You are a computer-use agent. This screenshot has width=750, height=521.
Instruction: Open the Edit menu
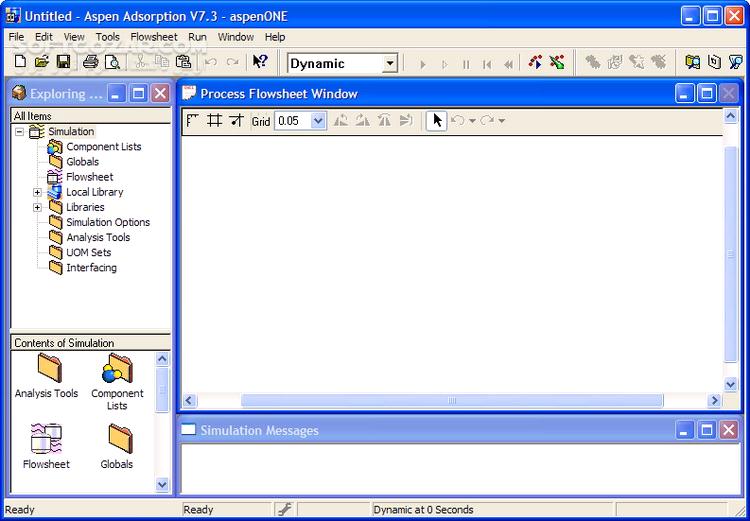[x=44, y=37]
